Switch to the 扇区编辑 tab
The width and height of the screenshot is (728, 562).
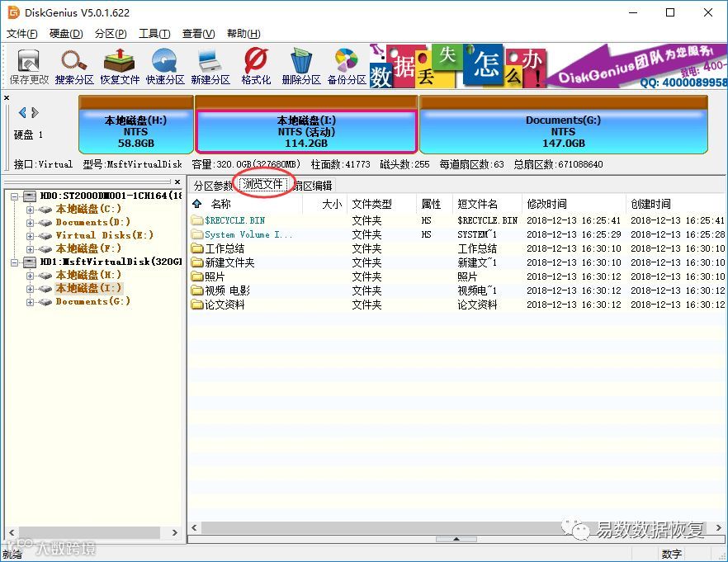pyautogui.click(x=312, y=186)
